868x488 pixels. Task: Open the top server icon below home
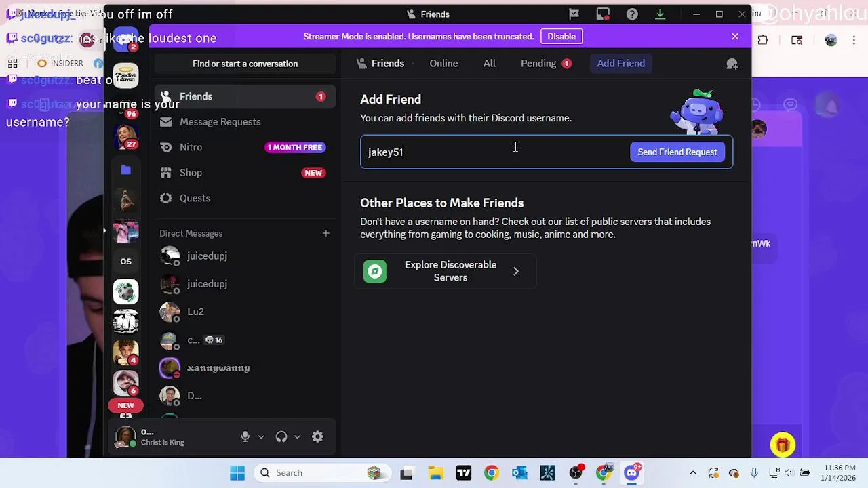point(125,76)
